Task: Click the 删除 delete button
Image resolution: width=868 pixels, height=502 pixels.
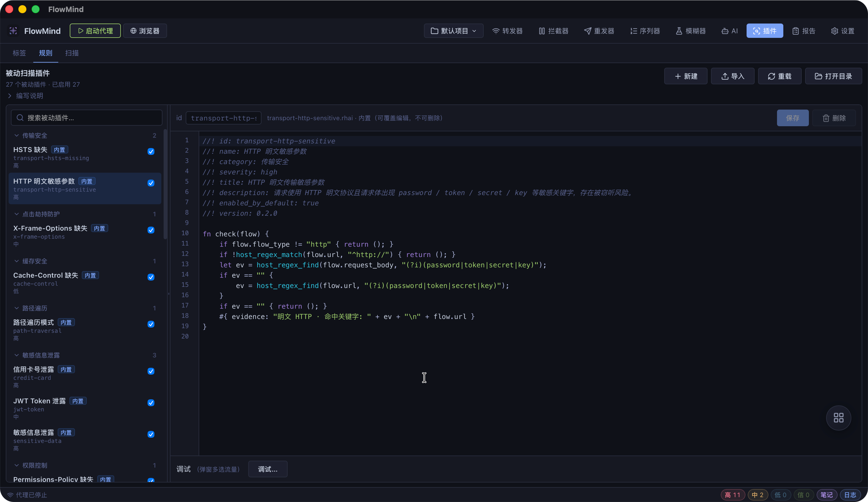Action: tap(834, 118)
